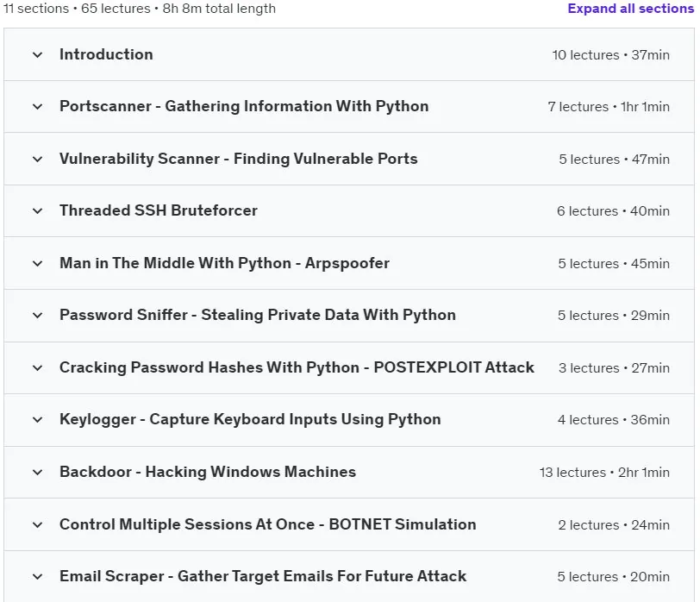Select Email Scraper - Gather Target Emails title
This screenshot has height=602, width=700.
tap(263, 576)
